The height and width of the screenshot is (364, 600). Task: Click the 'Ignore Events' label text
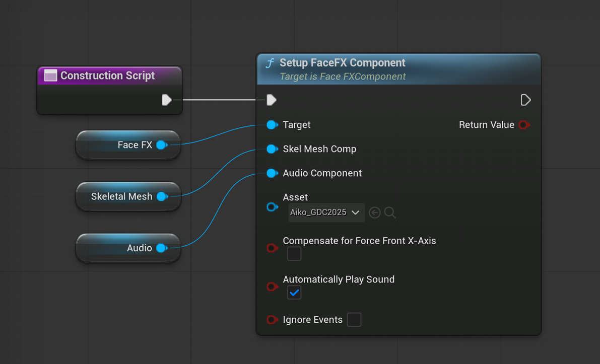click(313, 320)
